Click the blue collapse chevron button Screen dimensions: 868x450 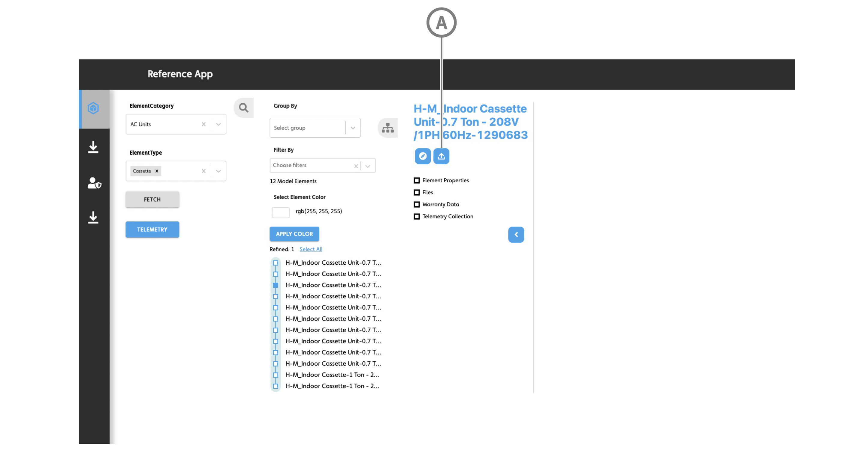coord(516,235)
